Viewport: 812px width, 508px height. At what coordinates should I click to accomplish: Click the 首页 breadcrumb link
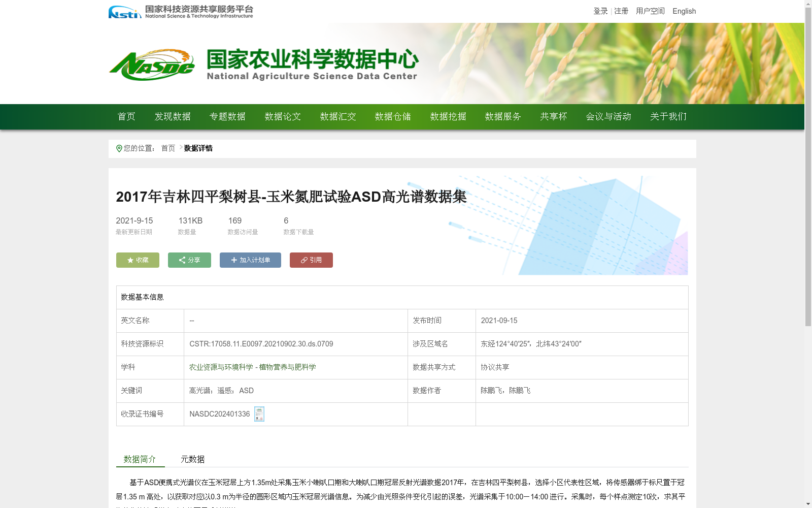(168, 148)
